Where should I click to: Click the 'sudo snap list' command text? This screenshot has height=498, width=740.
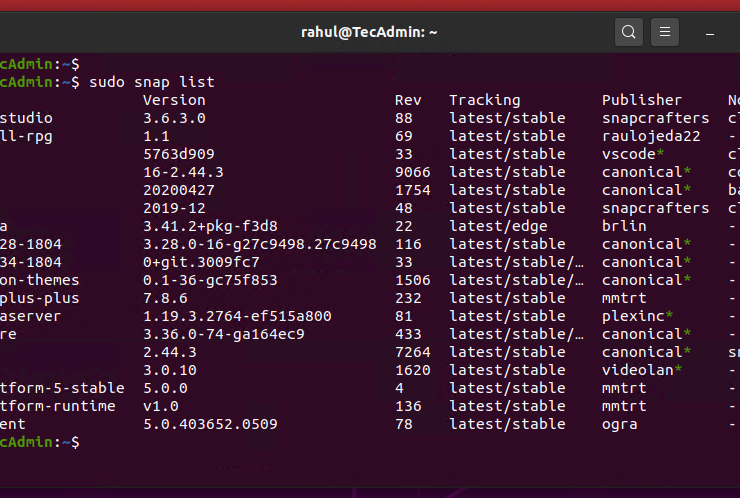[x=152, y=82]
